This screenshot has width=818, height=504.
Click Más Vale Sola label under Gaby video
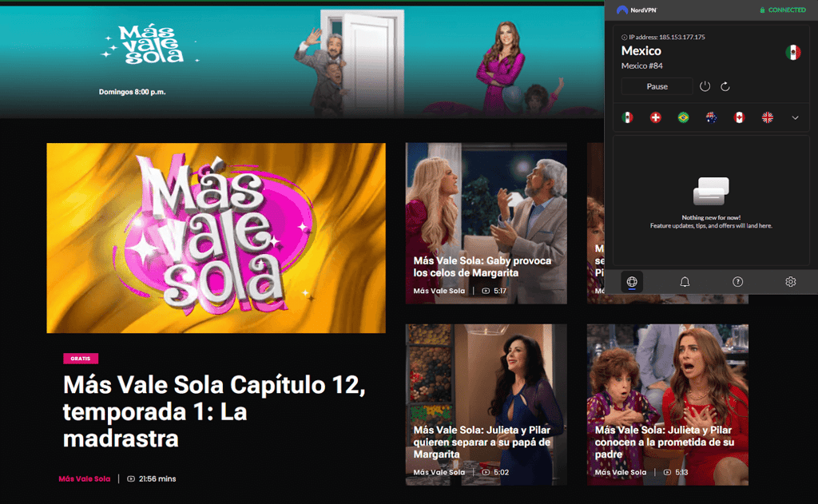pos(439,291)
